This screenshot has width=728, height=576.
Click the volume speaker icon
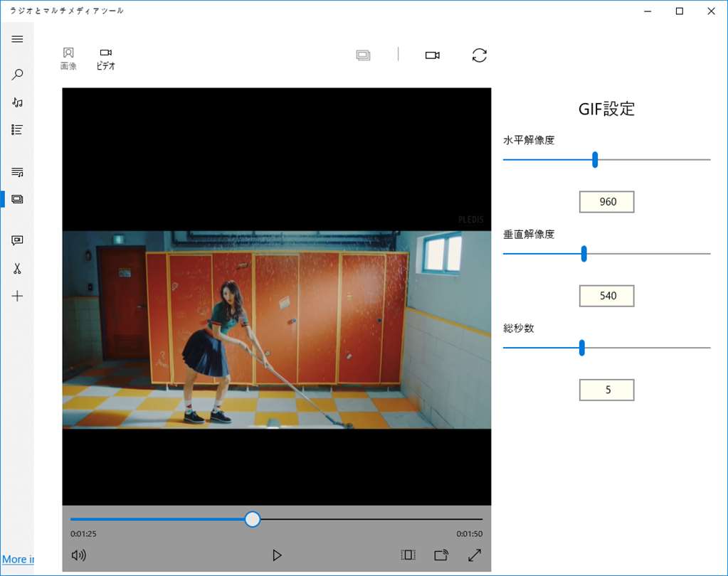[78, 555]
